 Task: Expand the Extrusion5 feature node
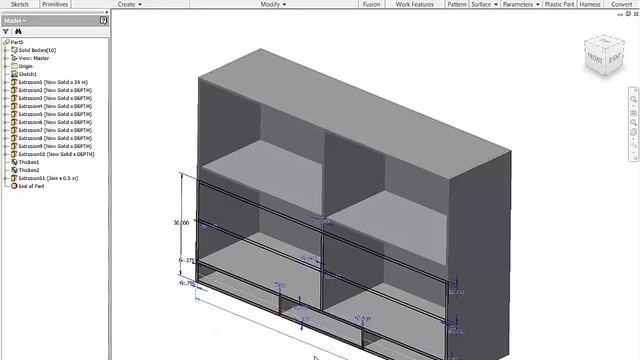[x=6, y=114]
